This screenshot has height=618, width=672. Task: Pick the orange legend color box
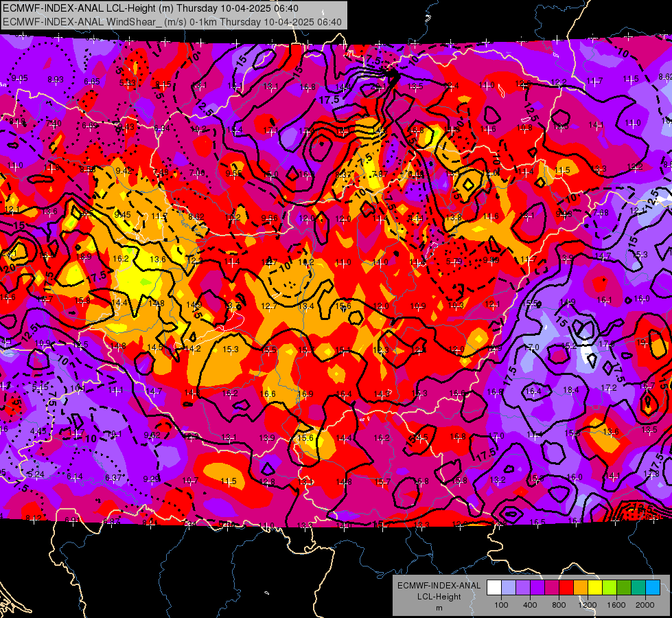tap(581, 588)
